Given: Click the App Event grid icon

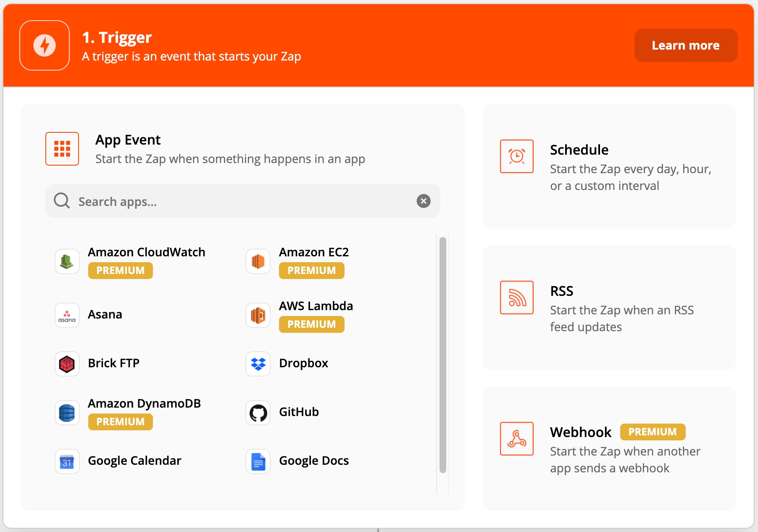Looking at the screenshot, I should pos(62,149).
